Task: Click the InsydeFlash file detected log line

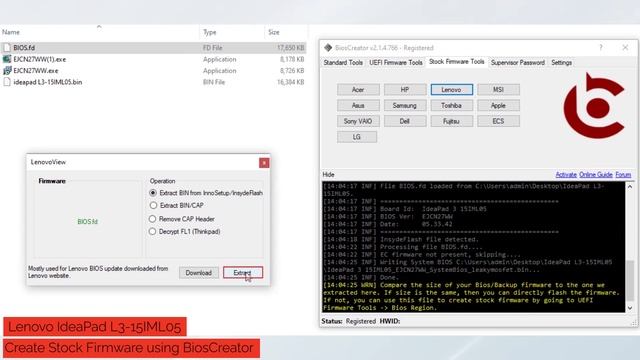Action: coord(400,239)
